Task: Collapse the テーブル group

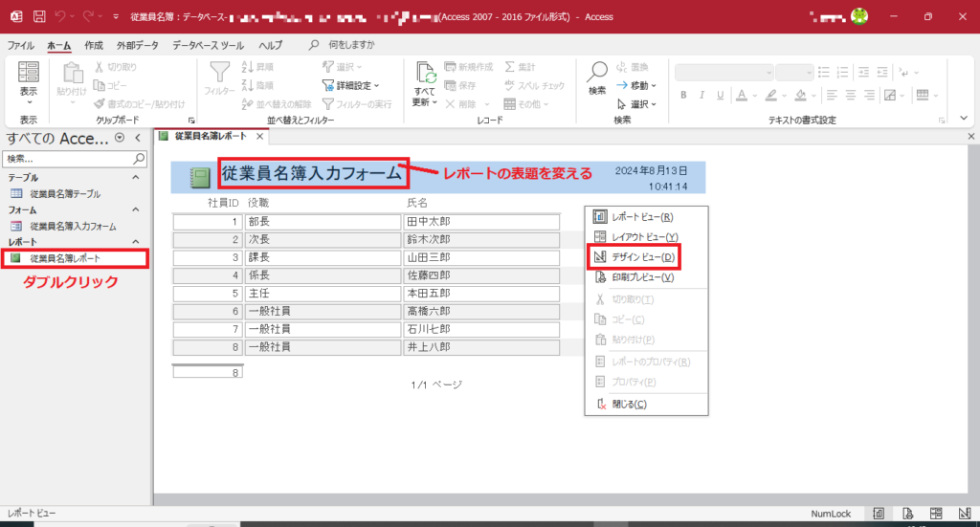Action: pos(136,177)
